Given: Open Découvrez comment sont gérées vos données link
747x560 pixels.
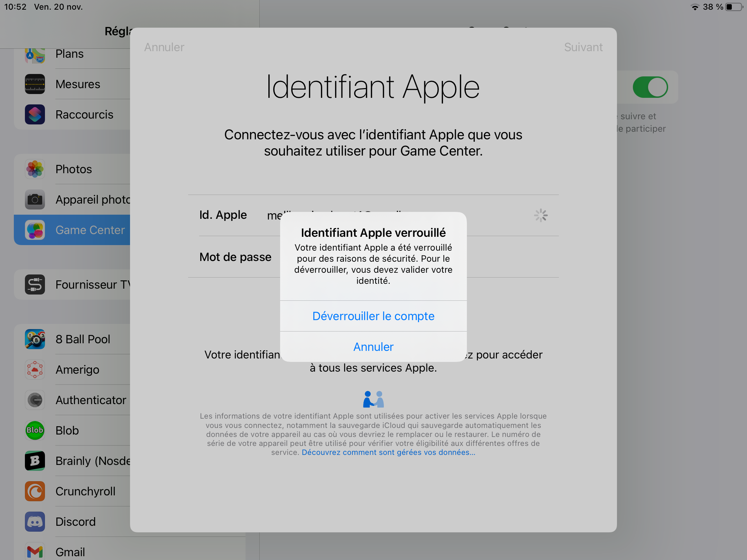Looking at the screenshot, I should [x=388, y=452].
